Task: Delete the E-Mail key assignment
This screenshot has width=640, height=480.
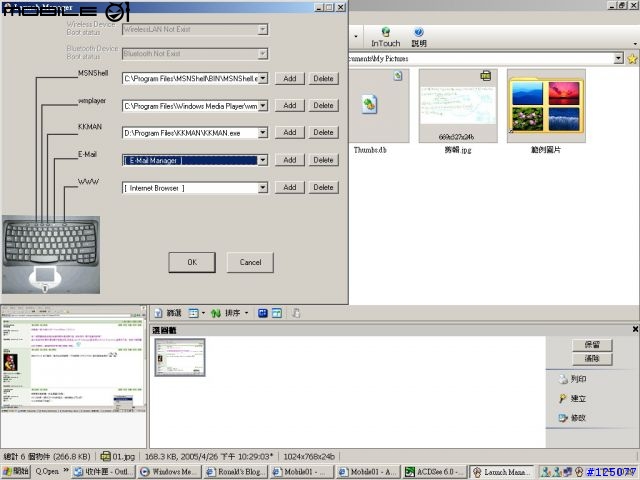Action: tap(323, 160)
